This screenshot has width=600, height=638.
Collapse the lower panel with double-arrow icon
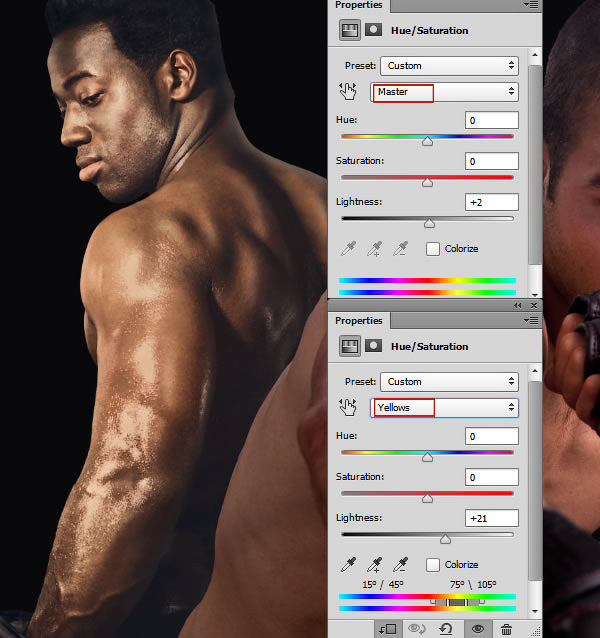(x=517, y=306)
